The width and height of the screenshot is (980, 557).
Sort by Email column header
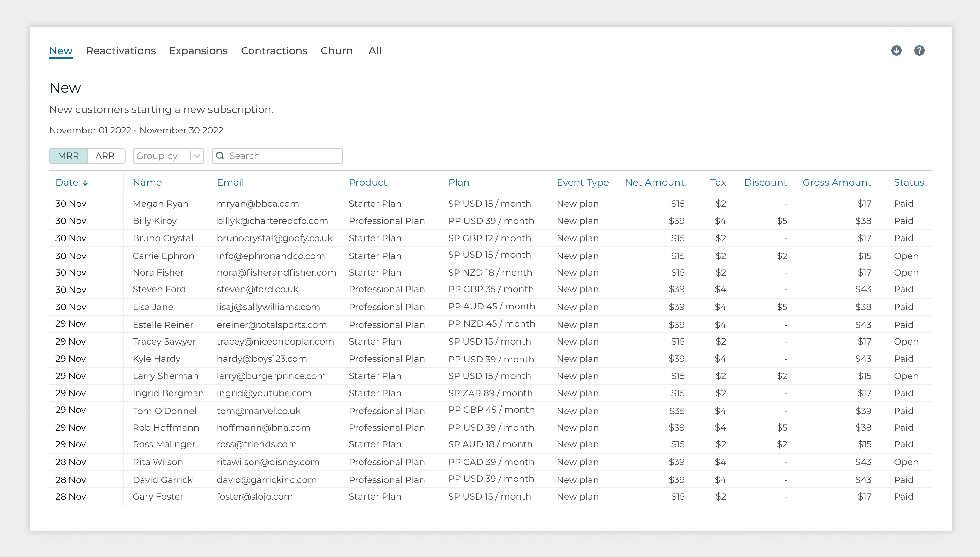click(x=230, y=182)
